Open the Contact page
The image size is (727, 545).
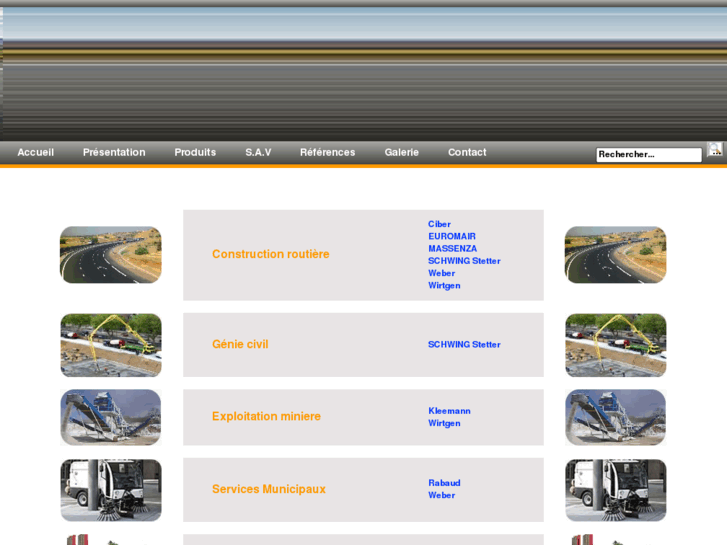(467, 152)
